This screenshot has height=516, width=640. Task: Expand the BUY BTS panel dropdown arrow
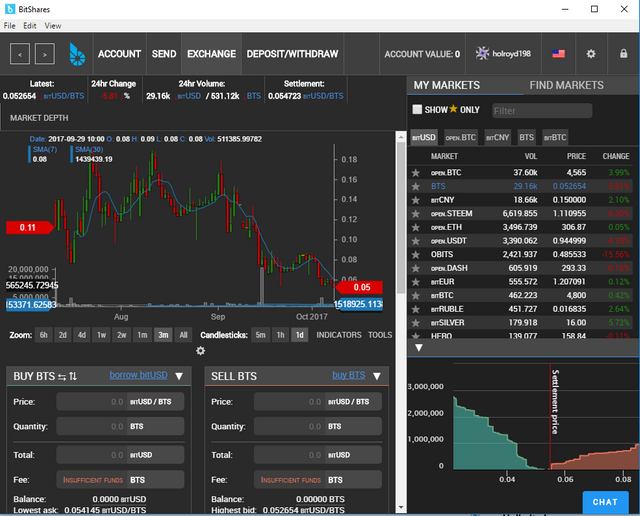coord(179,376)
